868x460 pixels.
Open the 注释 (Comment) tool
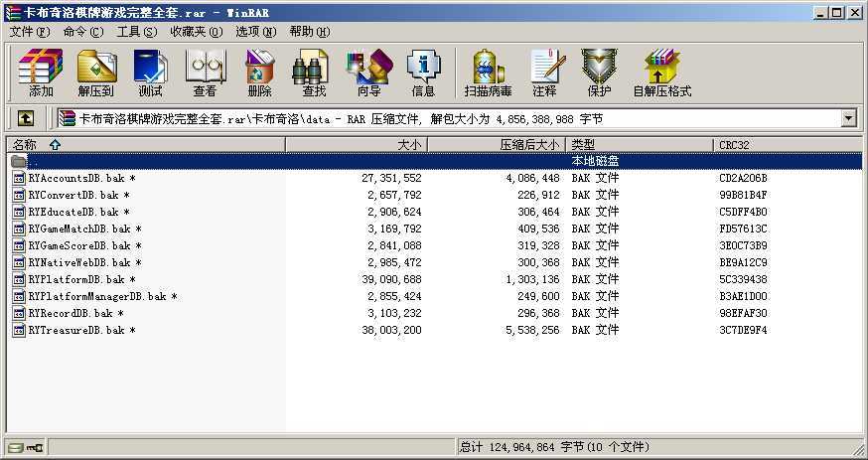(545, 73)
